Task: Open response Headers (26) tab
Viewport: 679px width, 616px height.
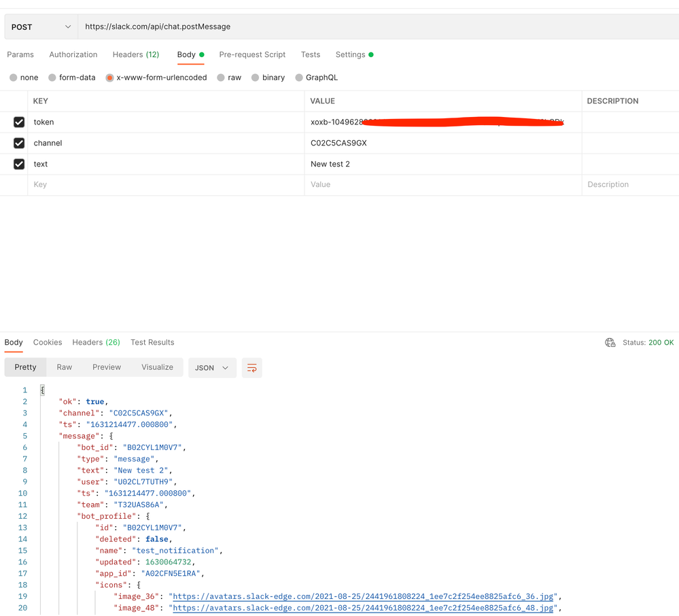Action: pyautogui.click(x=96, y=342)
